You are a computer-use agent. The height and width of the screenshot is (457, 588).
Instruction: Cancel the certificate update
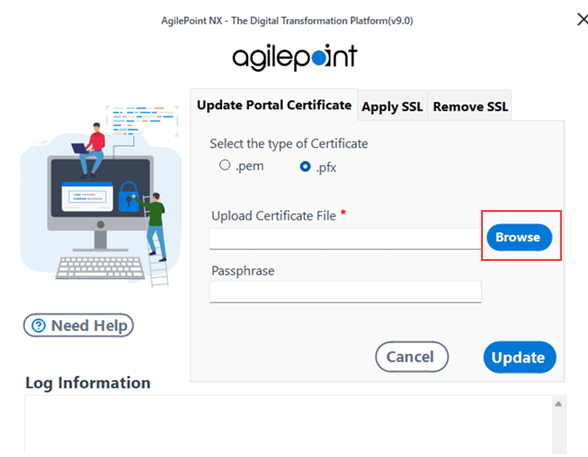click(x=411, y=357)
